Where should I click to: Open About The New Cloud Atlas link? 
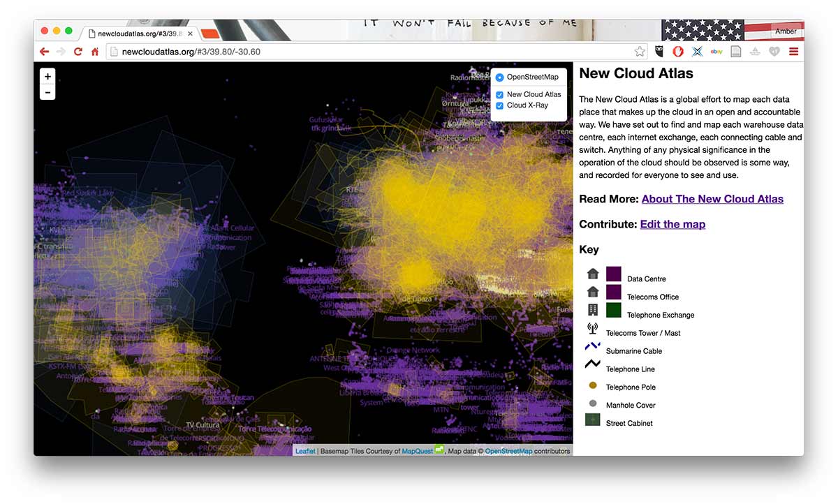click(712, 199)
